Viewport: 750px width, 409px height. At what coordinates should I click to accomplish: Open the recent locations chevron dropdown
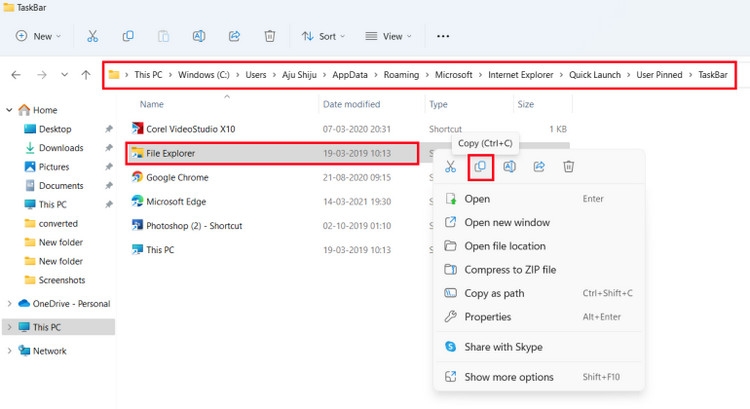(64, 75)
